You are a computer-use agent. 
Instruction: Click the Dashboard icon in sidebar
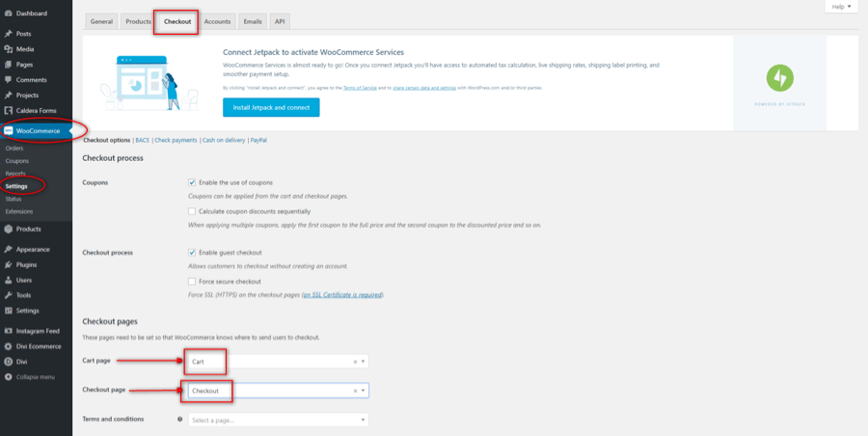coord(8,14)
